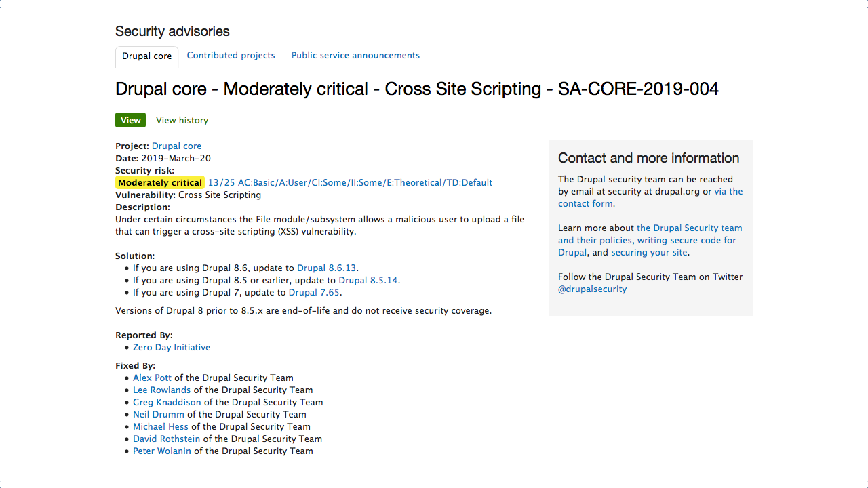Switch to the Drupal core tab
Viewport: 868px width, 488px height.
[x=146, y=56]
